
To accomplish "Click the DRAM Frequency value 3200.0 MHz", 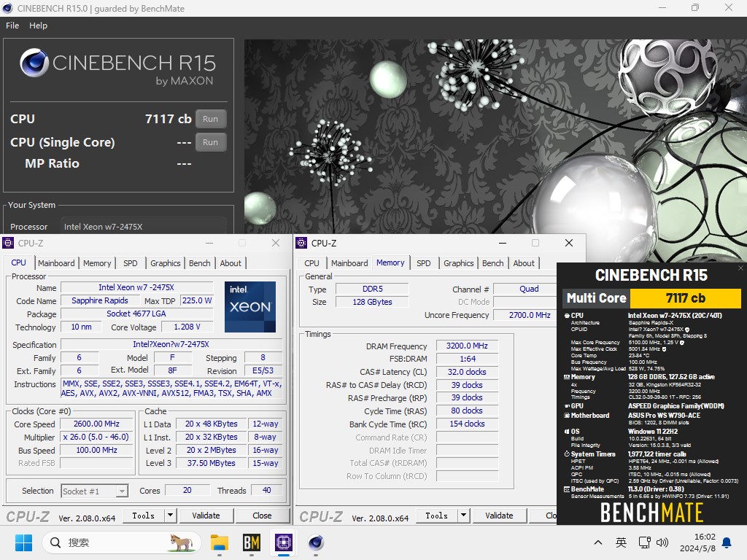I will (x=467, y=346).
